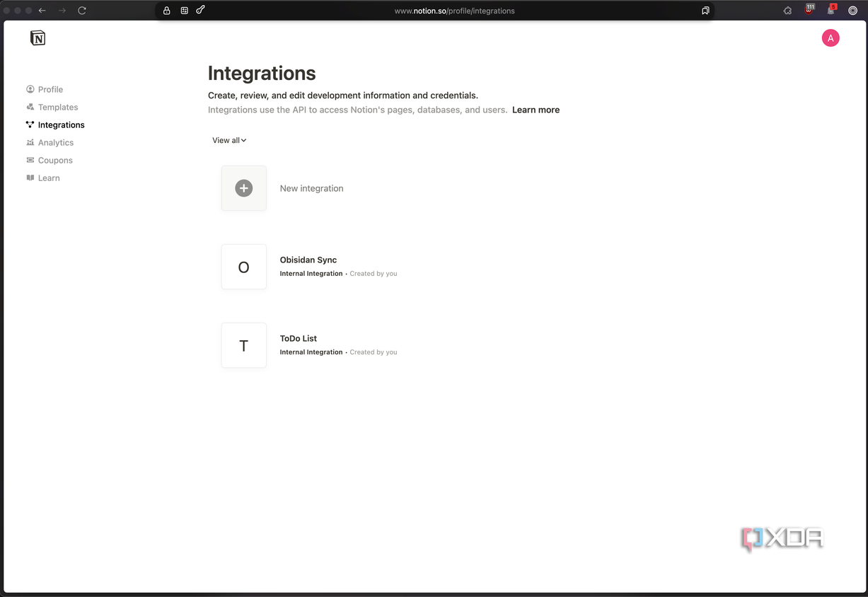This screenshot has width=868, height=597.
Task: Click the circular icon at toolbar far right
Action: tap(853, 11)
